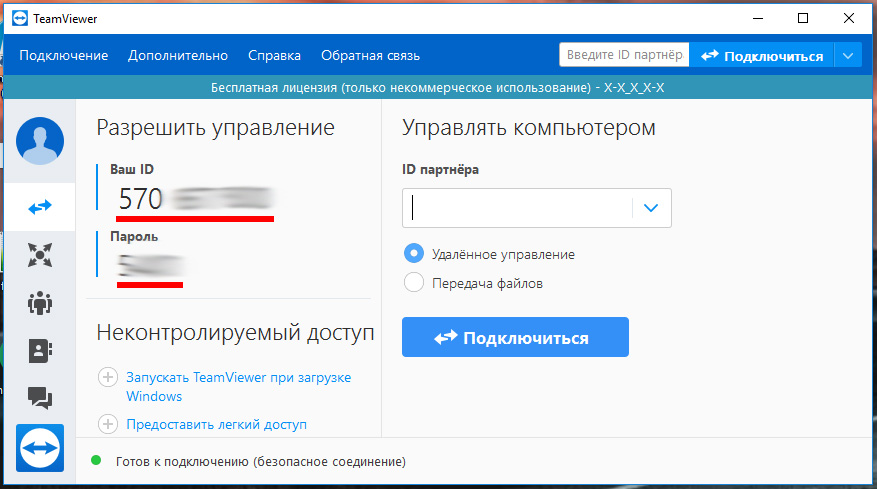
Task: Open the Meeting sidebar icon
Action: click(x=40, y=303)
